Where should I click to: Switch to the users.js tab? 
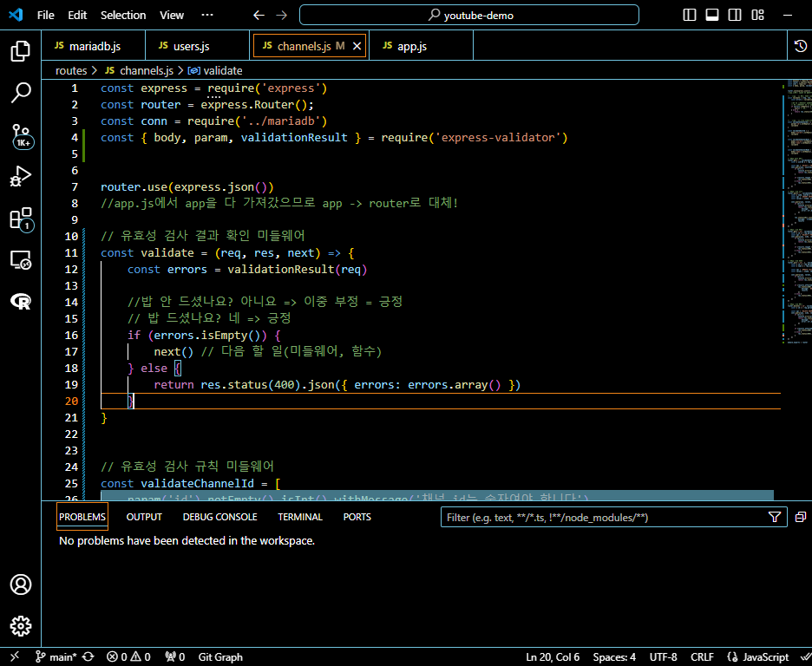coord(197,46)
